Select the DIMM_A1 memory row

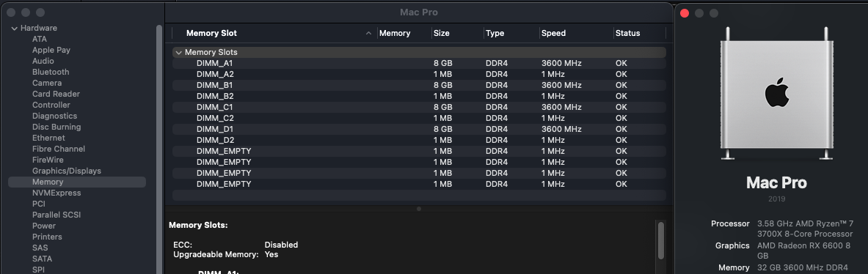(x=419, y=64)
